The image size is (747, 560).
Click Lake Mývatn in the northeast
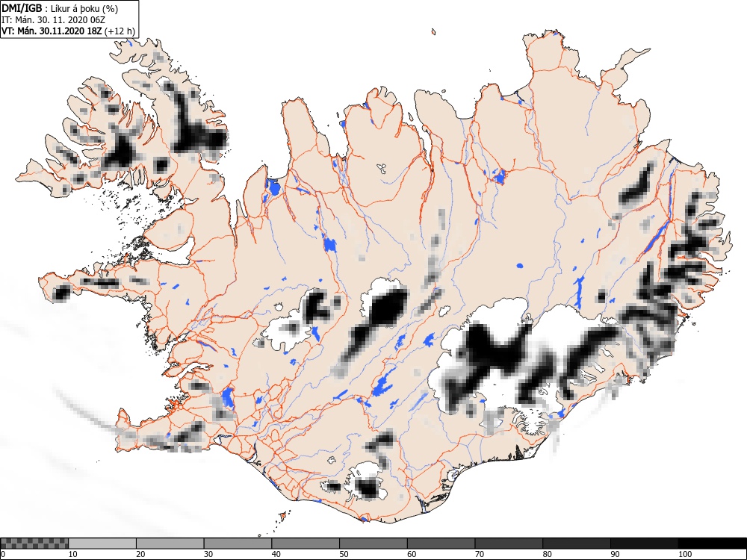499,177
